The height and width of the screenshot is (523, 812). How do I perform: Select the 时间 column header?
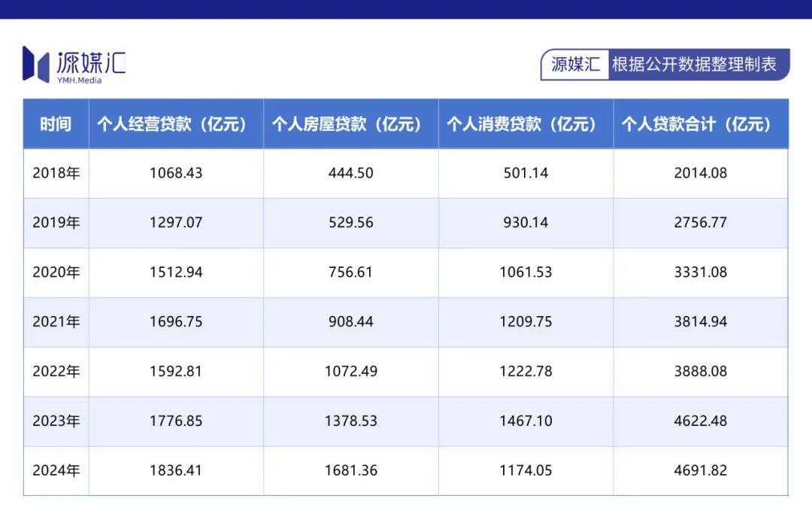click(56, 124)
